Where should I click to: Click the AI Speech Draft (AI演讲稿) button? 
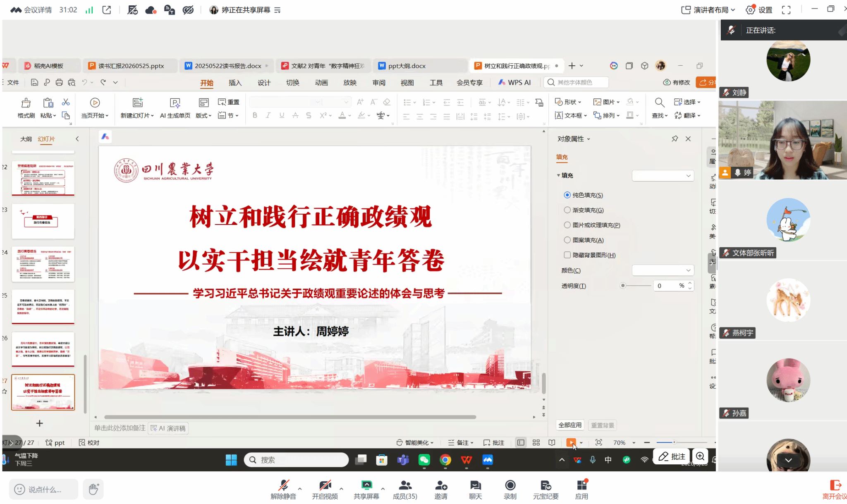click(168, 428)
